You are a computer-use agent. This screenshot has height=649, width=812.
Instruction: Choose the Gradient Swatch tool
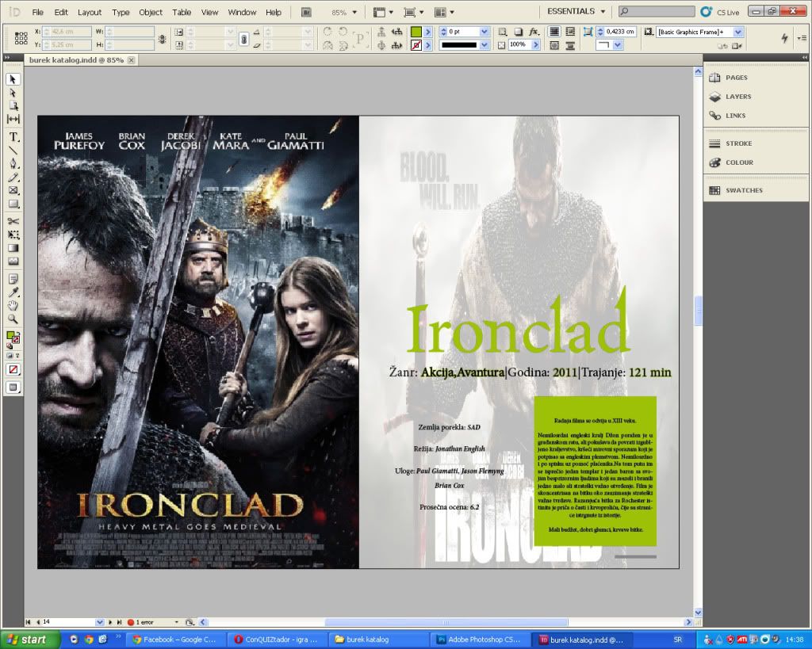(x=13, y=248)
